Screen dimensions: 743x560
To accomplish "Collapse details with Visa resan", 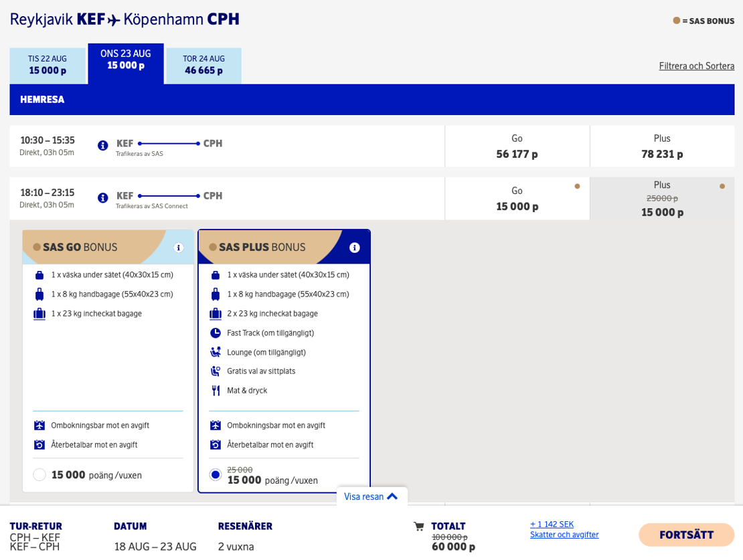I will pos(371,496).
